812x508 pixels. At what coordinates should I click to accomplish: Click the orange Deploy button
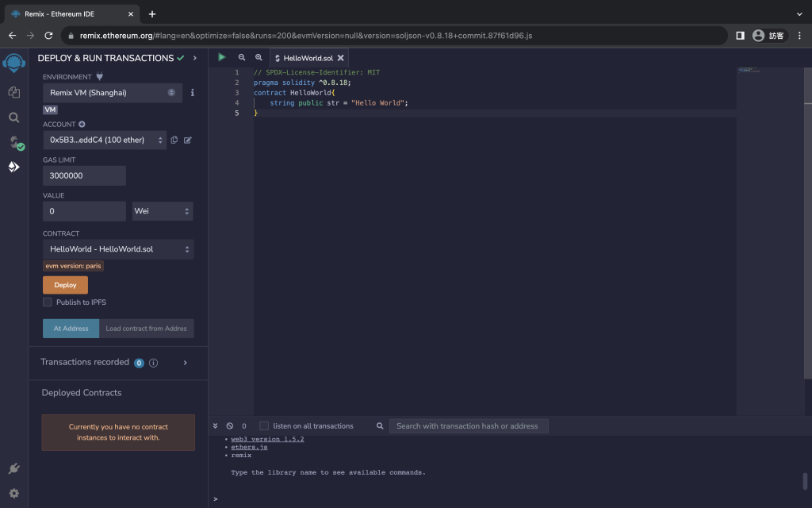[65, 285]
